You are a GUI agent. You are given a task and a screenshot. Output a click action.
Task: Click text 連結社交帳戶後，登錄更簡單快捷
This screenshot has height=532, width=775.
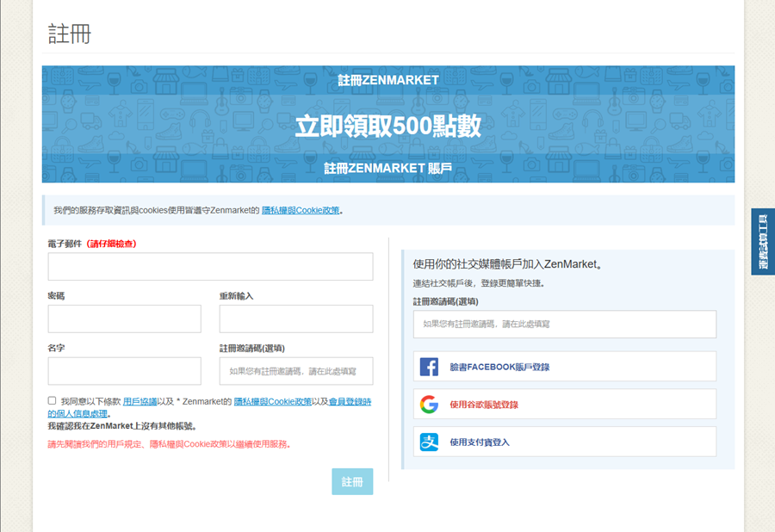(x=479, y=283)
